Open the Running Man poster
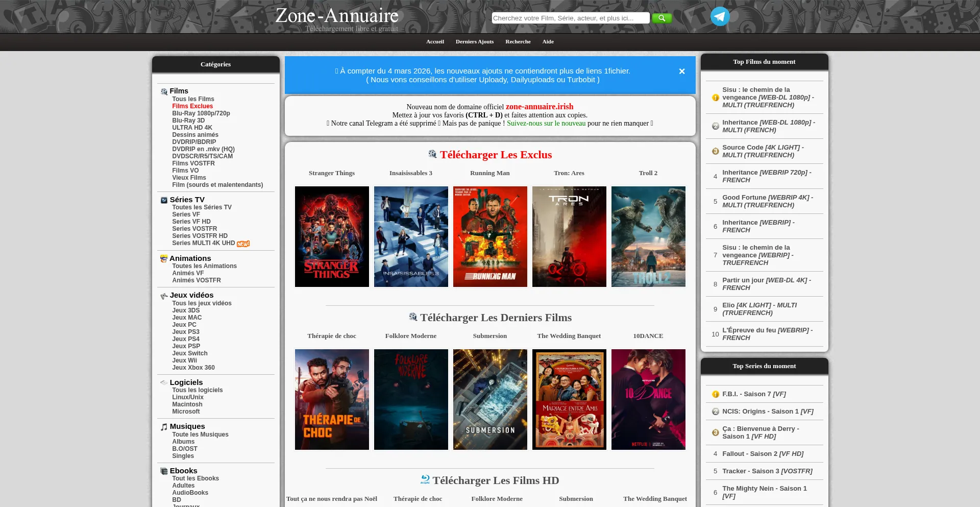 tap(490, 236)
